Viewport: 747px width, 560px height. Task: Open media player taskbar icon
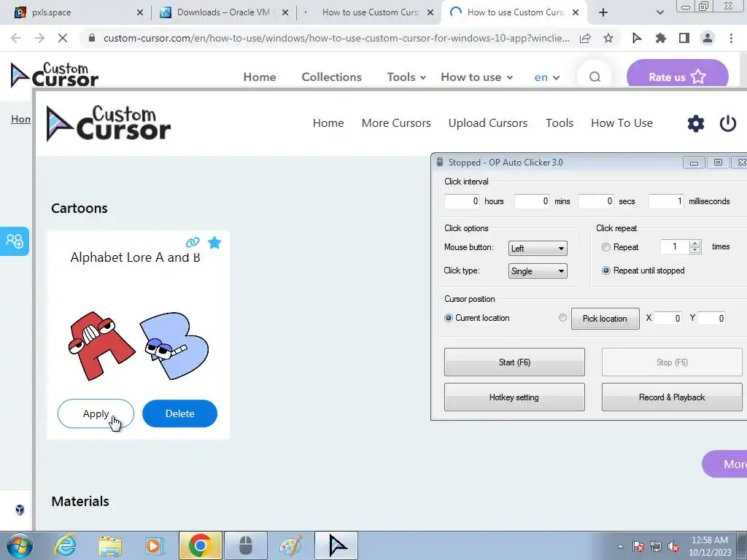click(154, 546)
